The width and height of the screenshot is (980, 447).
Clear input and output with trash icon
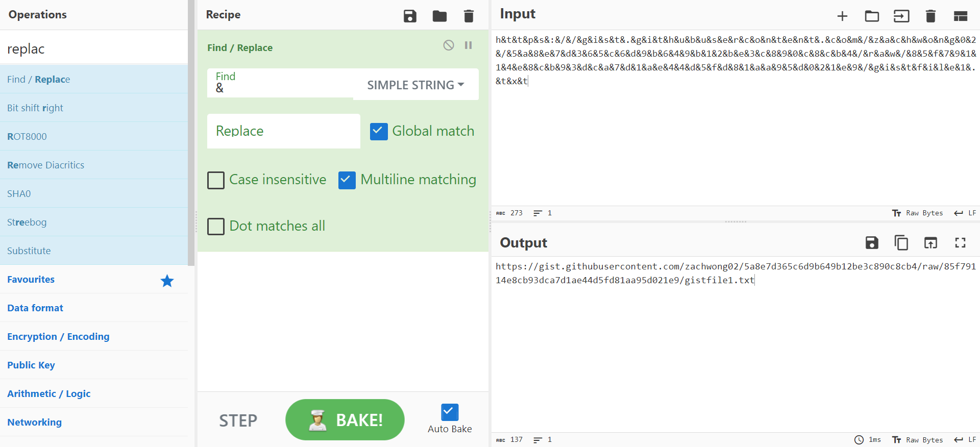click(x=930, y=16)
